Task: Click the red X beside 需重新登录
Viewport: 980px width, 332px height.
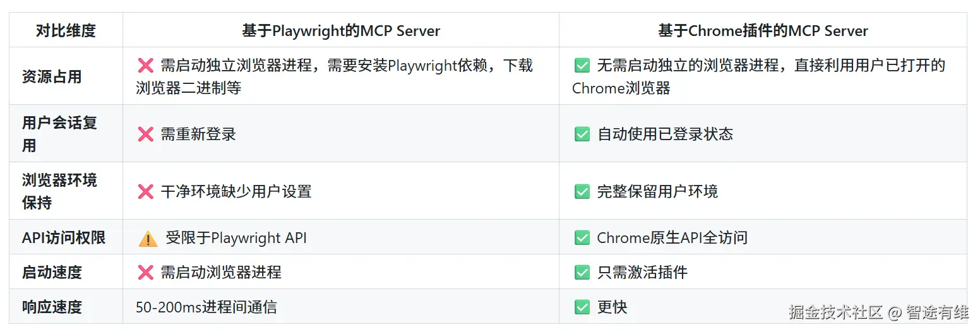Action: tap(145, 134)
